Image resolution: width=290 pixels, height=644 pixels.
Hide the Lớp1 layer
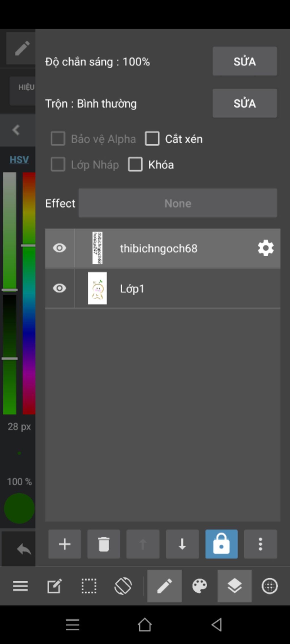click(59, 288)
